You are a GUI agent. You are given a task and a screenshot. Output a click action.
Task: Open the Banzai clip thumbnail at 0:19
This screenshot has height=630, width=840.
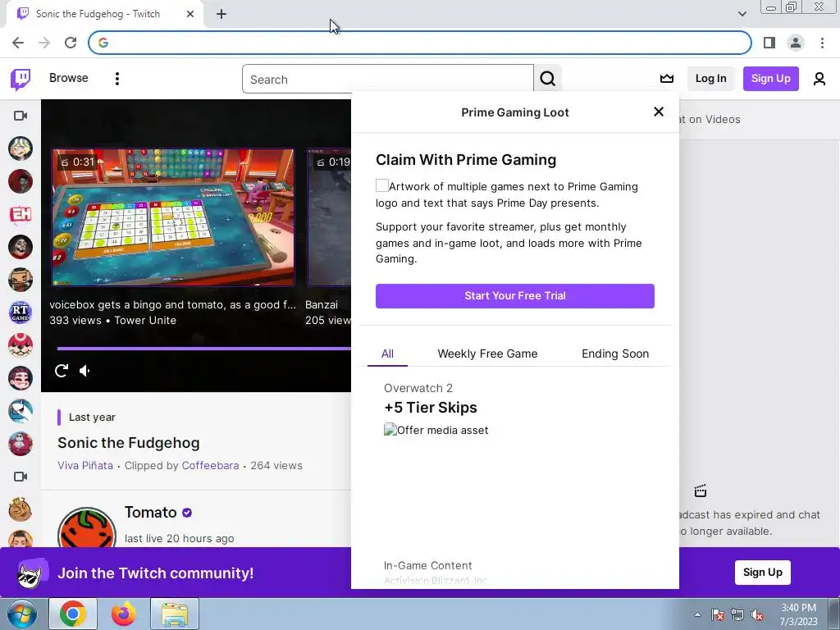330,217
